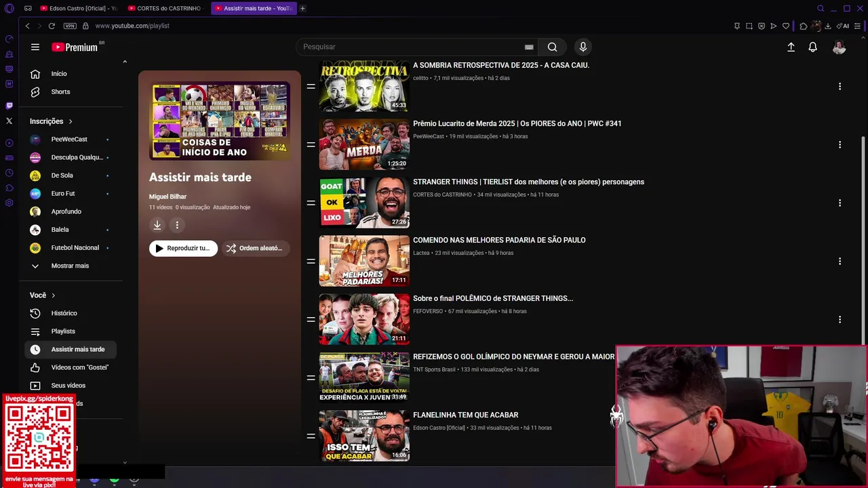This screenshot has width=868, height=488.
Task: Select the Assistir mais tarde browser tab
Action: point(253,8)
